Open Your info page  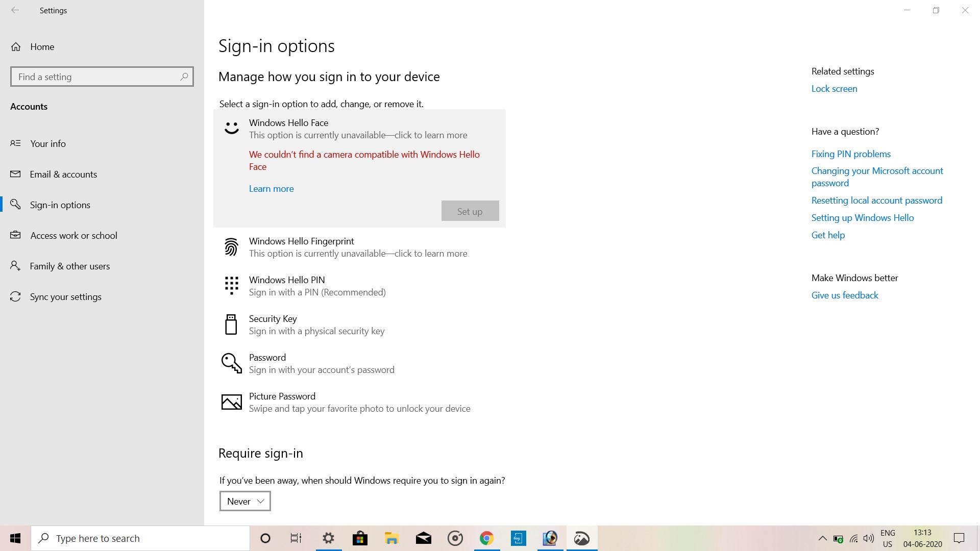pos(102,144)
